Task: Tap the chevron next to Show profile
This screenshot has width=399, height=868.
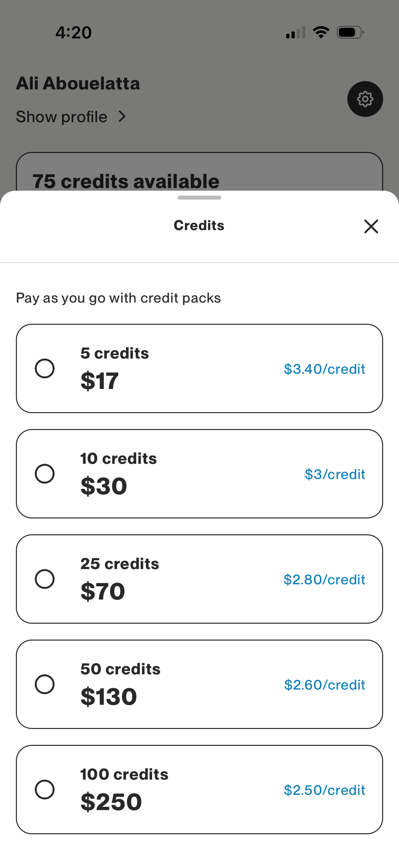Action: 122,116
